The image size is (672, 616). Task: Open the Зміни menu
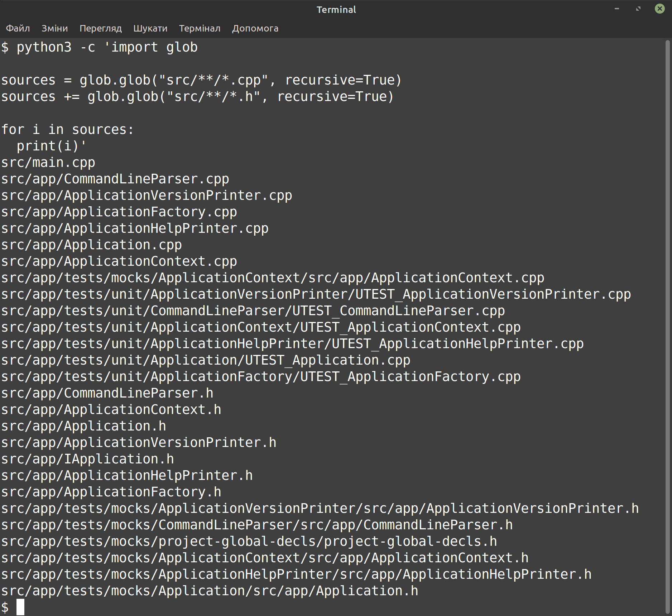[54, 28]
